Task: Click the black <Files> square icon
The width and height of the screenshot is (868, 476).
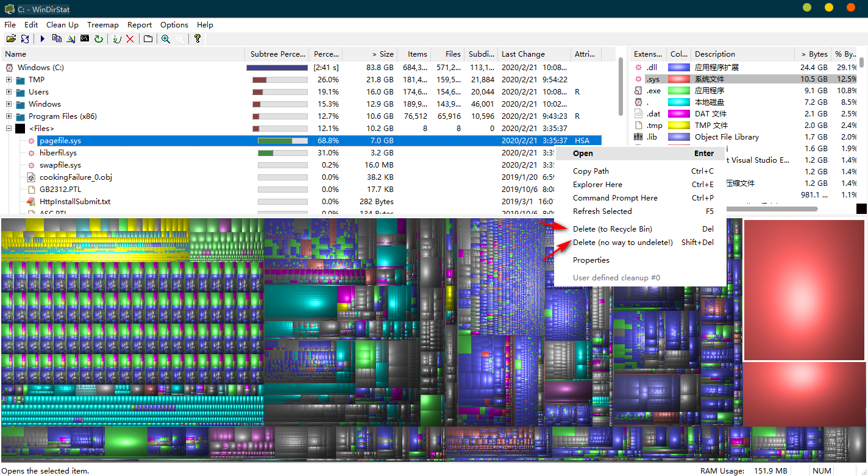Action: pyautogui.click(x=20, y=129)
